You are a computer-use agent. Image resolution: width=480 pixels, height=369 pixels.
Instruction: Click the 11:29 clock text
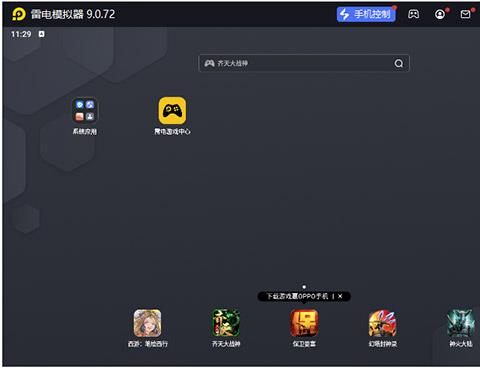pyautogui.click(x=21, y=34)
